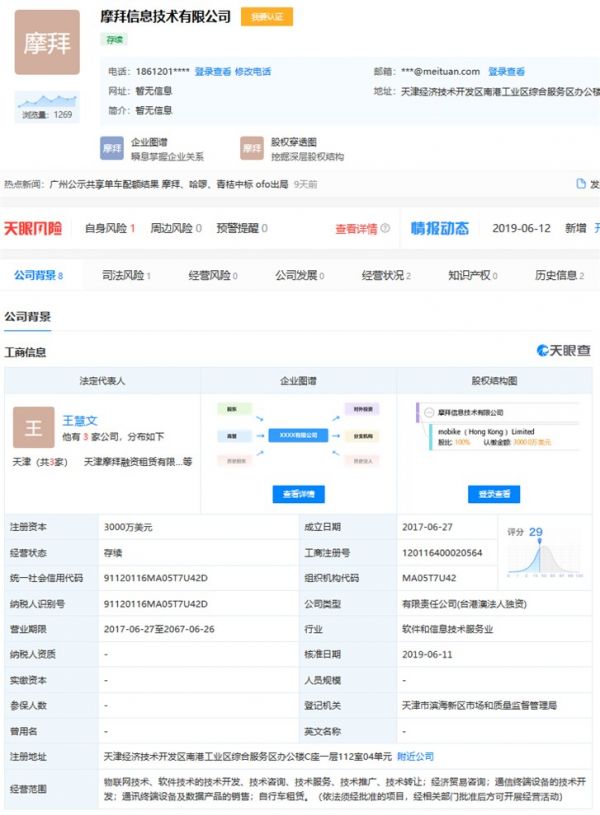The width and height of the screenshot is (600, 815).
Task: Click 登录查看 next to phone number
Action: pyautogui.click(x=212, y=72)
